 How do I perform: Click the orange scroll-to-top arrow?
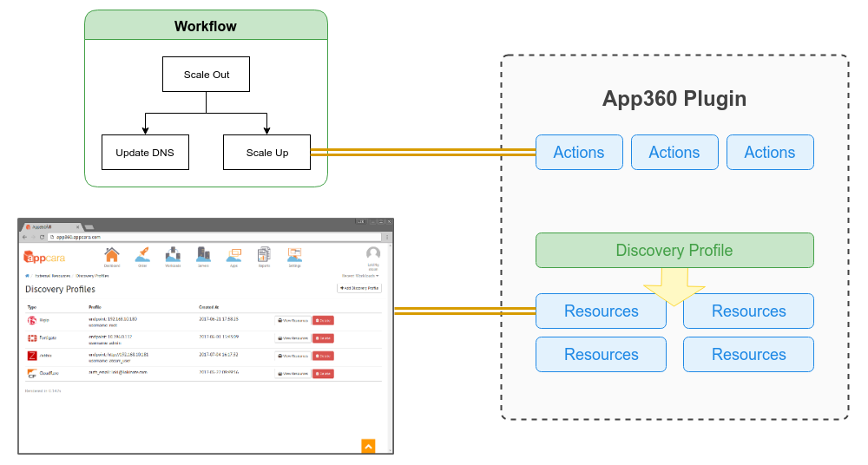[368, 446]
